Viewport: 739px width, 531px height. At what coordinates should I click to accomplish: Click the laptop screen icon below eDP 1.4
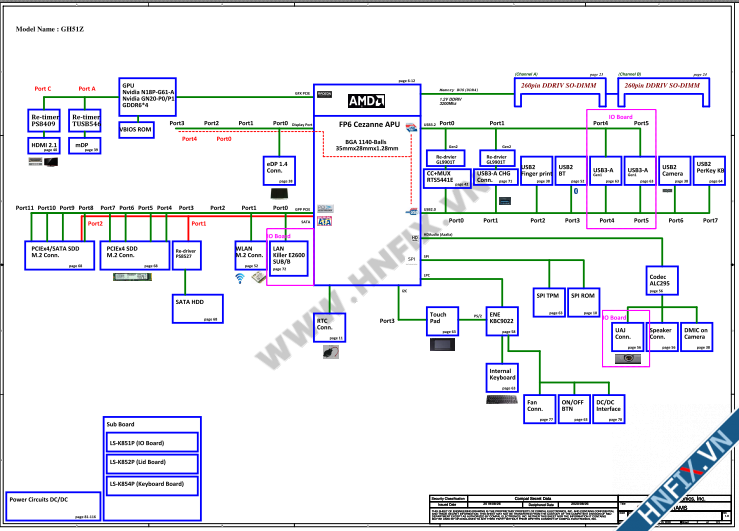coord(278,190)
